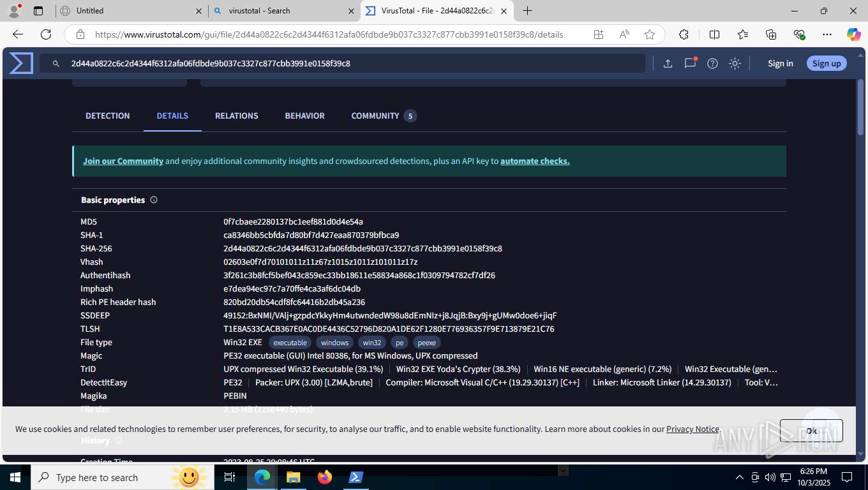Screen dimensions: 868x490
Task: Open the DETECTION tab
Action: point(108,115)
